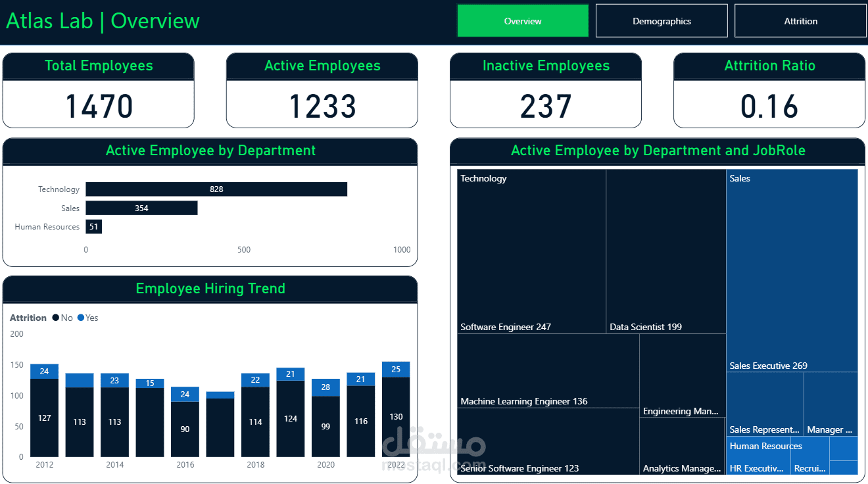Viewport: 868px width, 484px height.
Task: Select the Overview navigation button
Action: click(522, 20)
